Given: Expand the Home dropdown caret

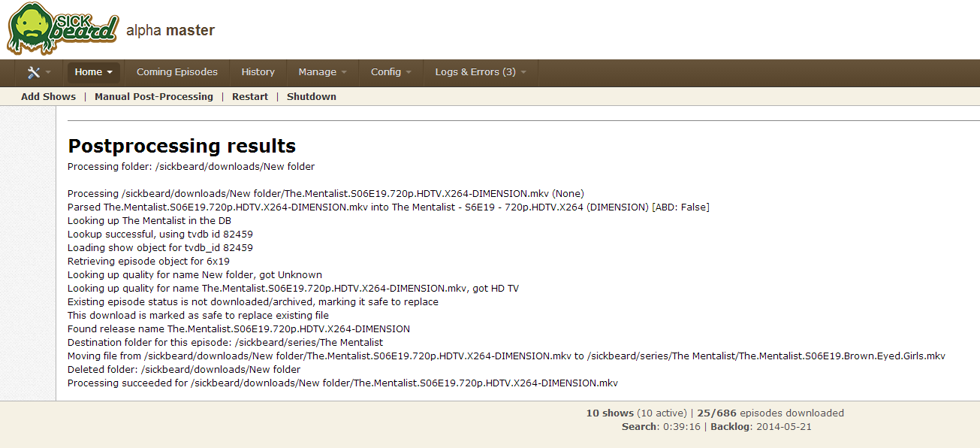Looking at the screenshot, I should (110, 73).
